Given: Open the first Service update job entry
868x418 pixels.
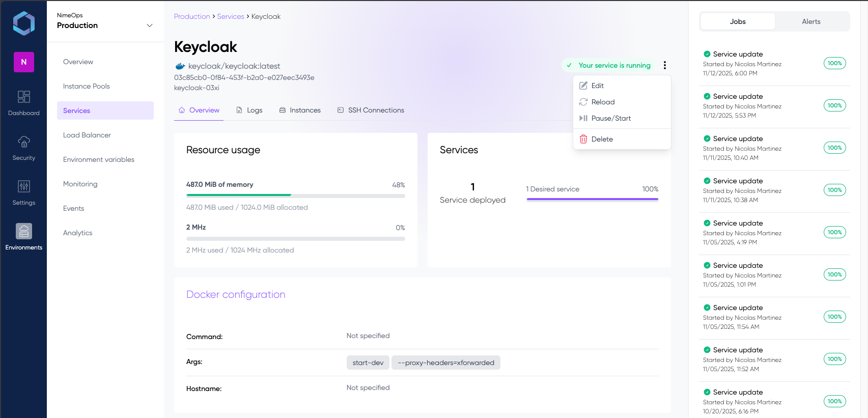Looking at the screenshot, I should pyautogui.click(x=738, y=54).
